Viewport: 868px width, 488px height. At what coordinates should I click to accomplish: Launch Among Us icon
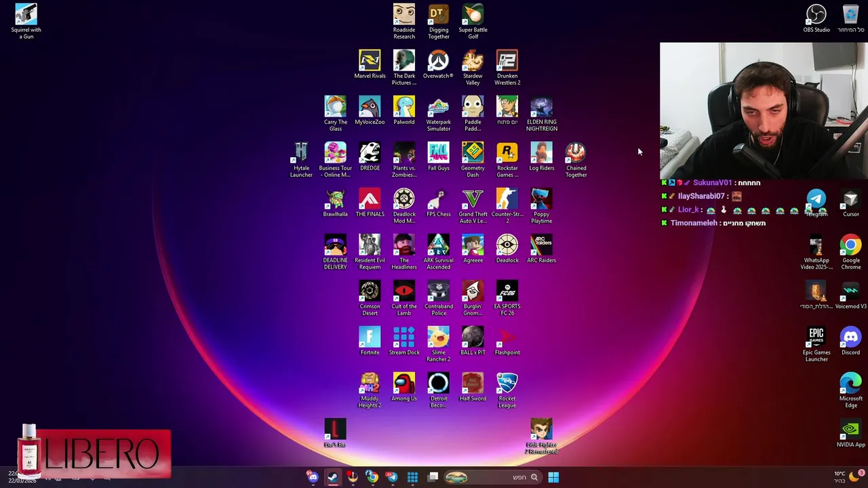[404, 387]
